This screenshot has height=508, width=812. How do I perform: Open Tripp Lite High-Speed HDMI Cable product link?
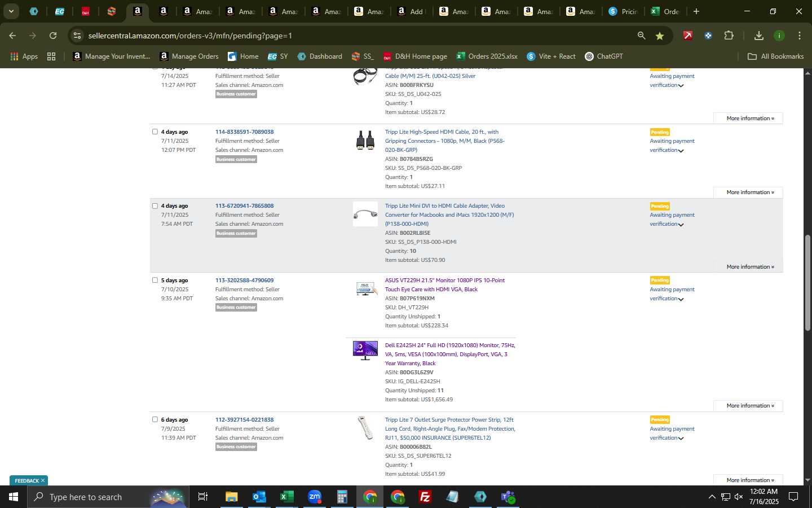click(x=444, y=141)
